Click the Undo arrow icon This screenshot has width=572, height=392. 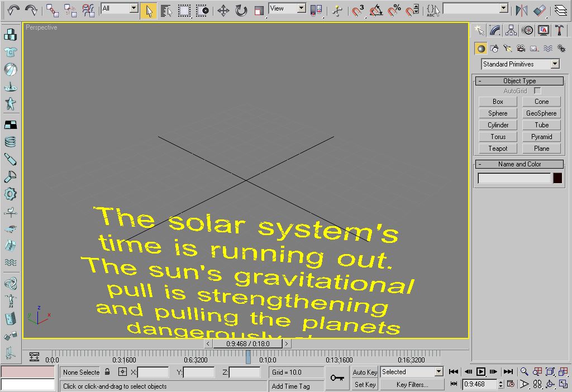[x=13, y=10]
